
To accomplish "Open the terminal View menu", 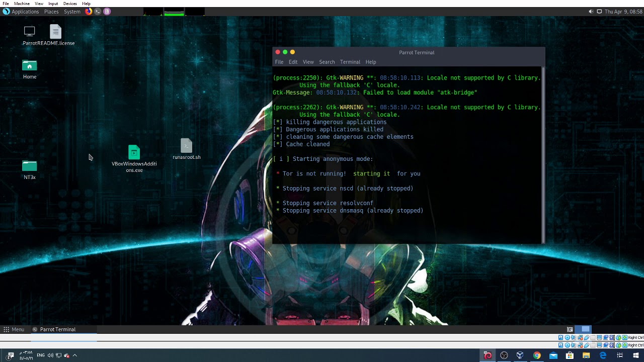I will 308,62.
